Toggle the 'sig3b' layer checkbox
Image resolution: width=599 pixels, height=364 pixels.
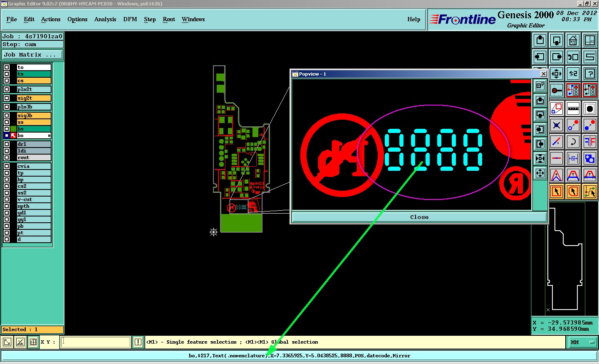[7, 116]
